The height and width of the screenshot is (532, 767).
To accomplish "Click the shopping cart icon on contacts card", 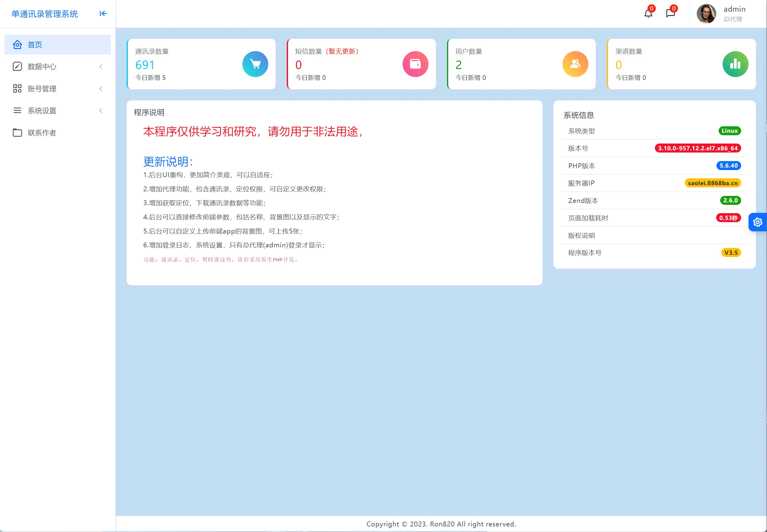I will pyautogui.click(x=255, y=64).
